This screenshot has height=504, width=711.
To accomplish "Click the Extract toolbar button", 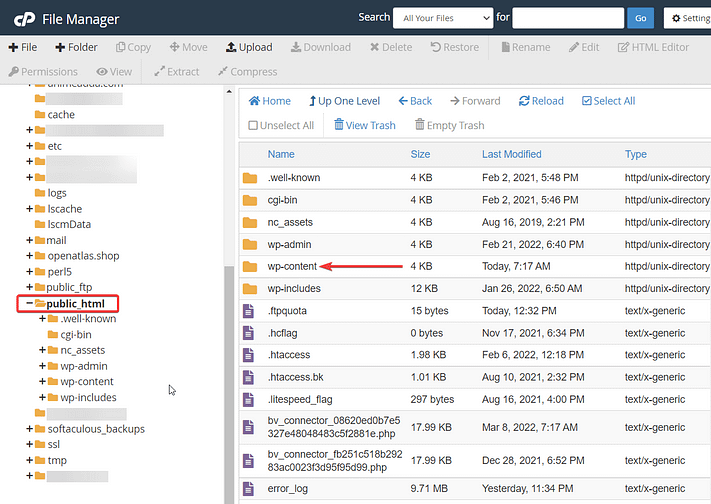I will tap(176, 72).
